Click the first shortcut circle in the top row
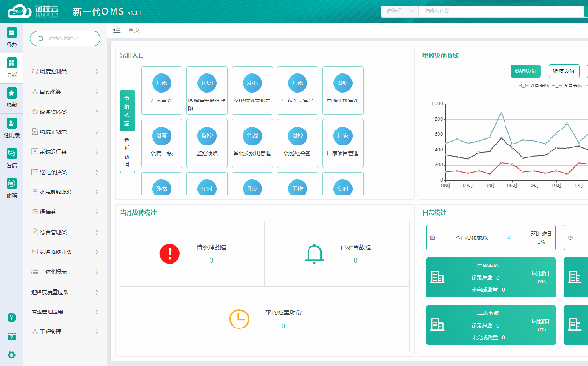The height and width of the screenshot is (366, 588). (161, 83)
